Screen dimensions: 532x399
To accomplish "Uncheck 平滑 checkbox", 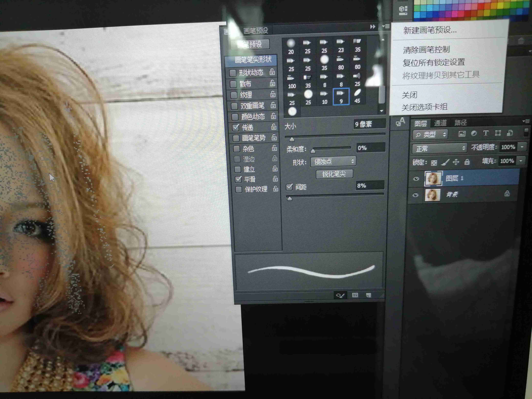I will point(238,179).
